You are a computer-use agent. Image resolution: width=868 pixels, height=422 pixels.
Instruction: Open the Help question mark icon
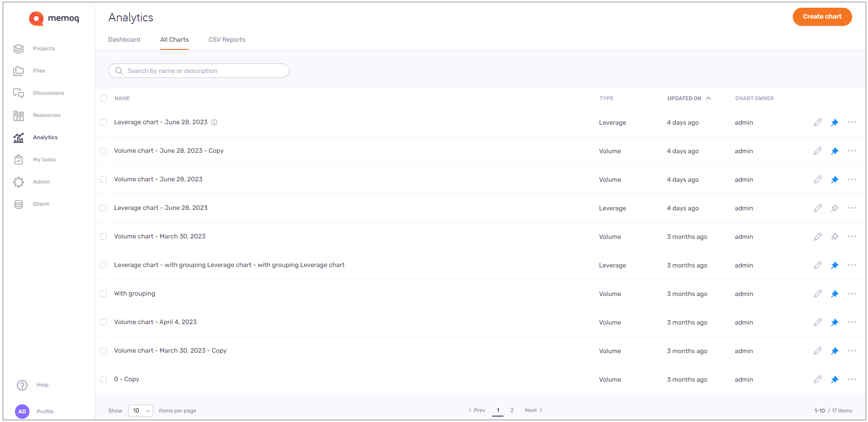[22, 385]
